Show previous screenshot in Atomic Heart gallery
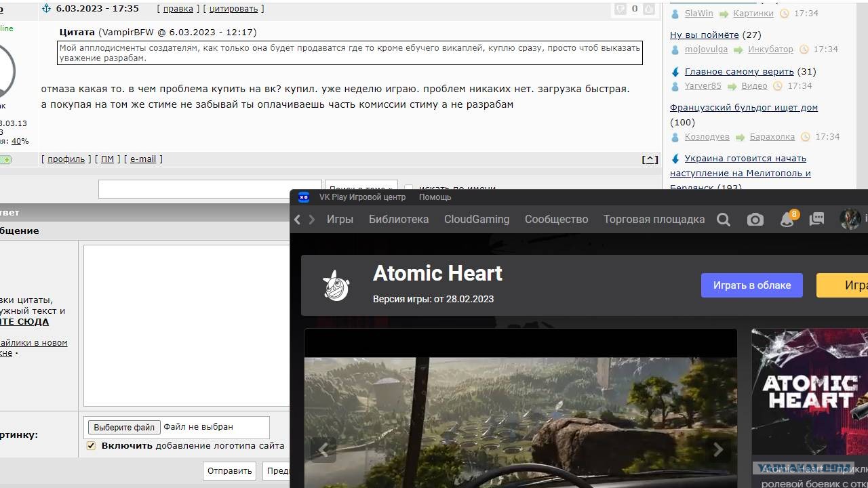868x488 pixels. pyautogui.click(x=323, y=449)
